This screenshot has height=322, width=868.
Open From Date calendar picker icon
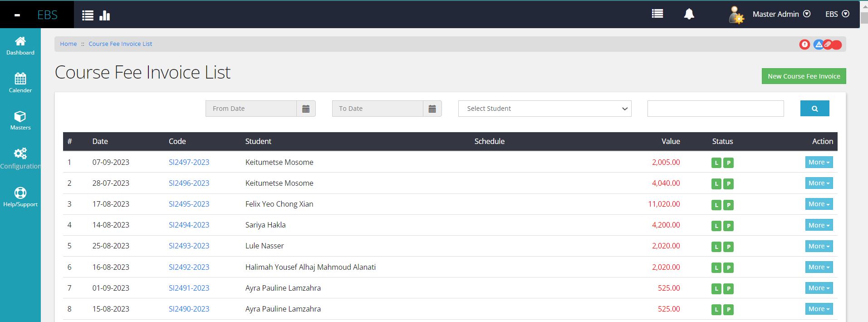(x=306, y=109)
